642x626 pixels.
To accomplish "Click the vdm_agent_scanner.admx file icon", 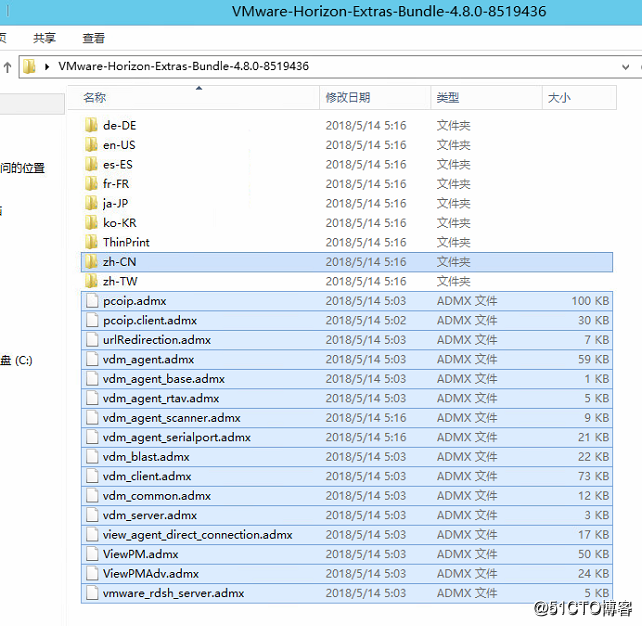I will 92,417.
